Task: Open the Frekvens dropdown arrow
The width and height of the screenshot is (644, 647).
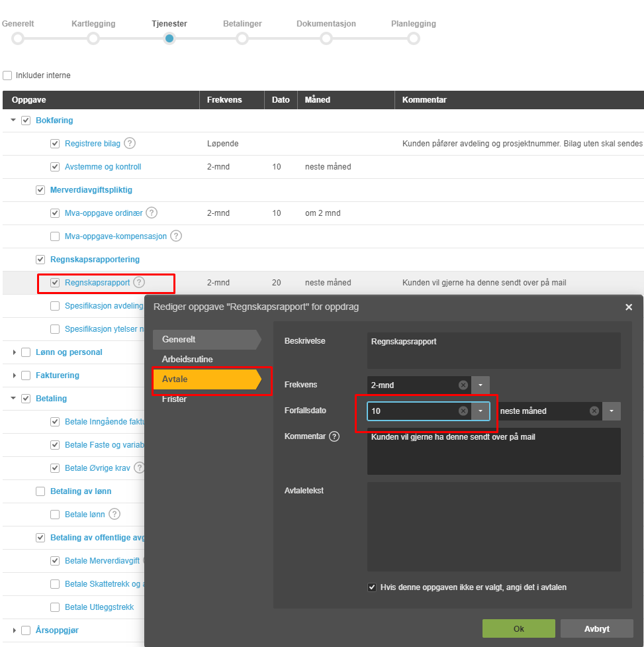Action: click(x=481, y=385)
